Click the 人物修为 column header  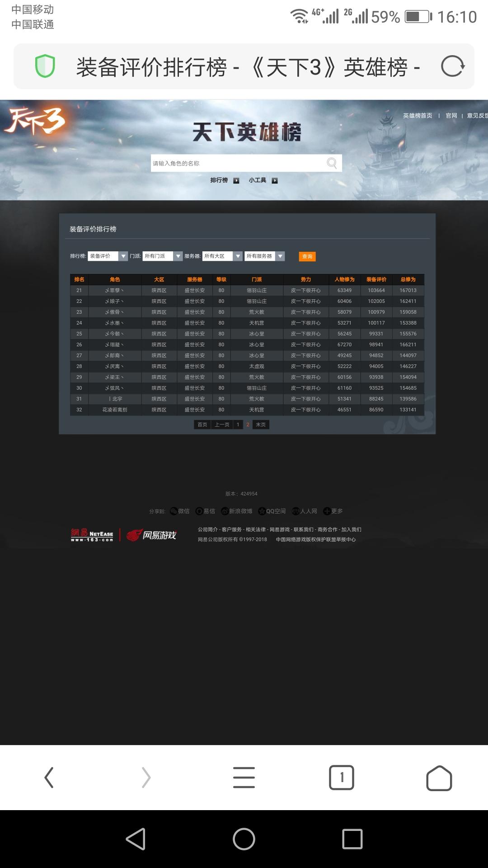[344, 279]
